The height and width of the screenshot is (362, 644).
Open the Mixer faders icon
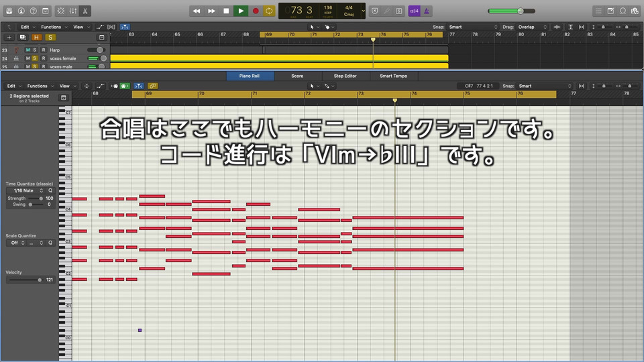pyautogui.click(x=72, y=11)
